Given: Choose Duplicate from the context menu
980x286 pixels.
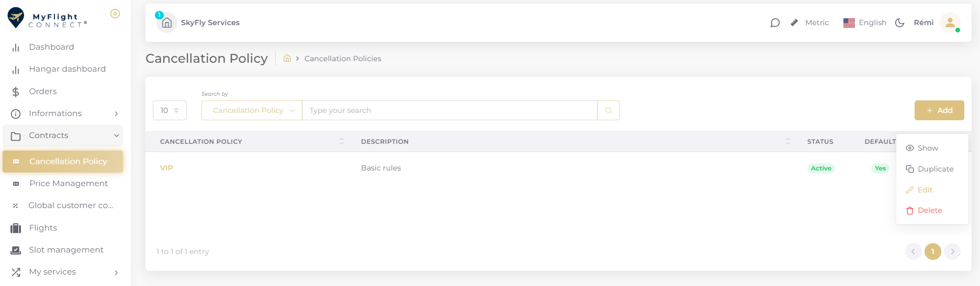Looking at the screenshot, I should [930, 169].
